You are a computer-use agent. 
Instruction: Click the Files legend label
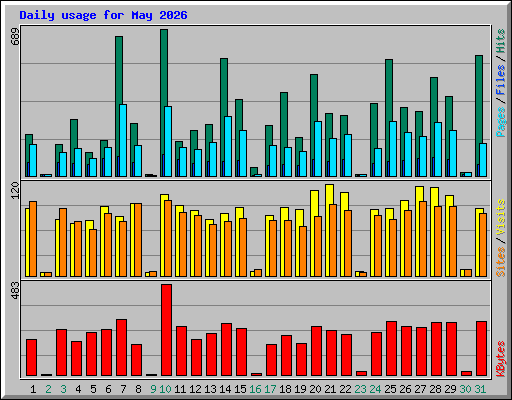pyautogui.click(x=501, y=80)
